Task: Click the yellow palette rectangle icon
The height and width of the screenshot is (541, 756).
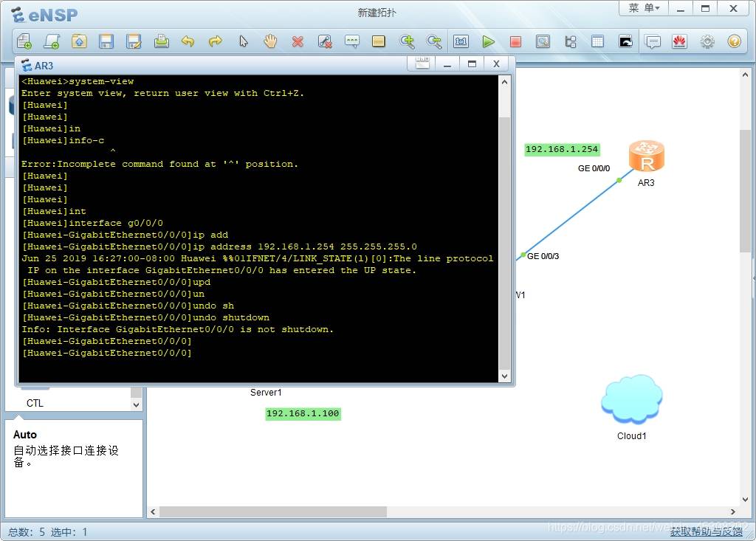Action: coord(379,41)
